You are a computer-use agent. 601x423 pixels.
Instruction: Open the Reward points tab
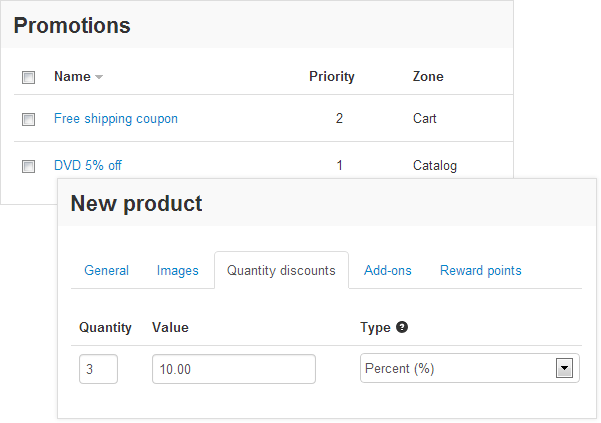[x=481, y=271]
